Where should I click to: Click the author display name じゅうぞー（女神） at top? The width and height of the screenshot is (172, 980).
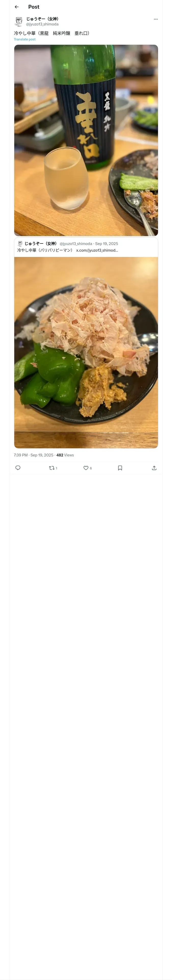42,19
